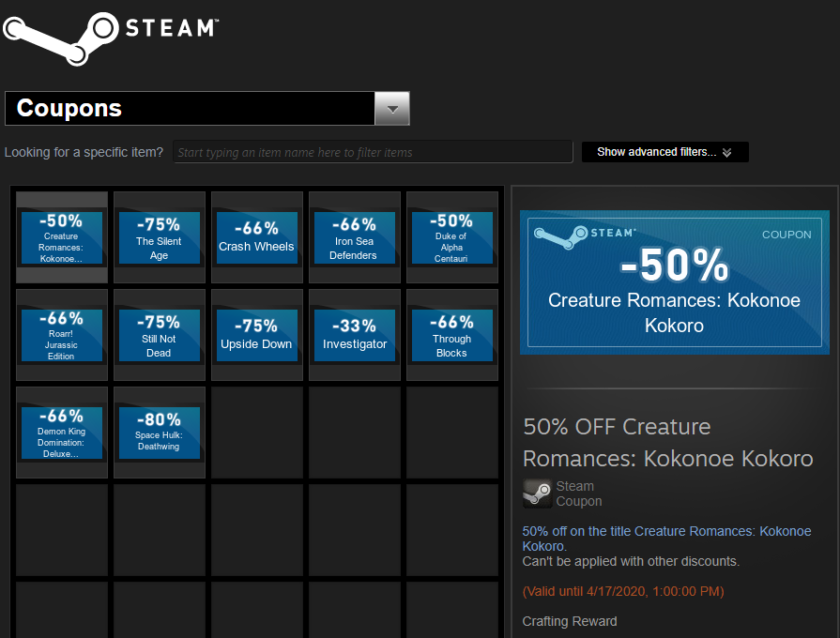Viewport: 840px width, 638px height.
Task: Select The Silent Age -75% coupon
Action: (x=160, y=237)
